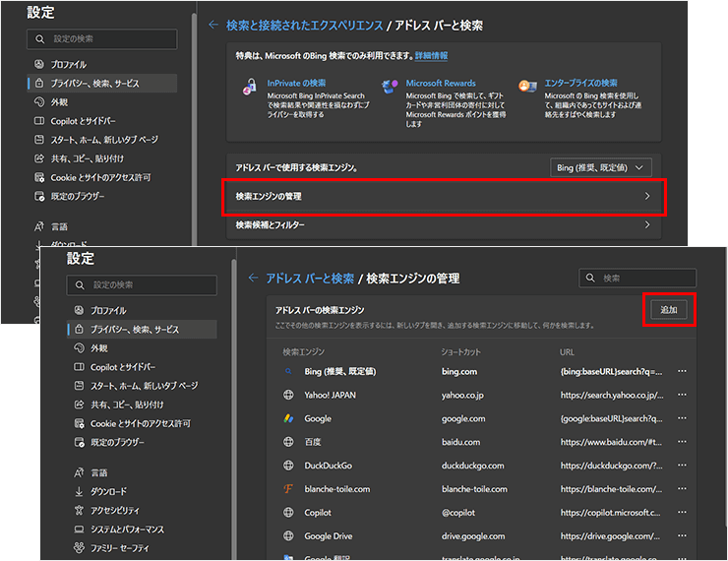Click the drive.google.com shortcut text
This screenshot has height=561, width=728.
point(473,536)
